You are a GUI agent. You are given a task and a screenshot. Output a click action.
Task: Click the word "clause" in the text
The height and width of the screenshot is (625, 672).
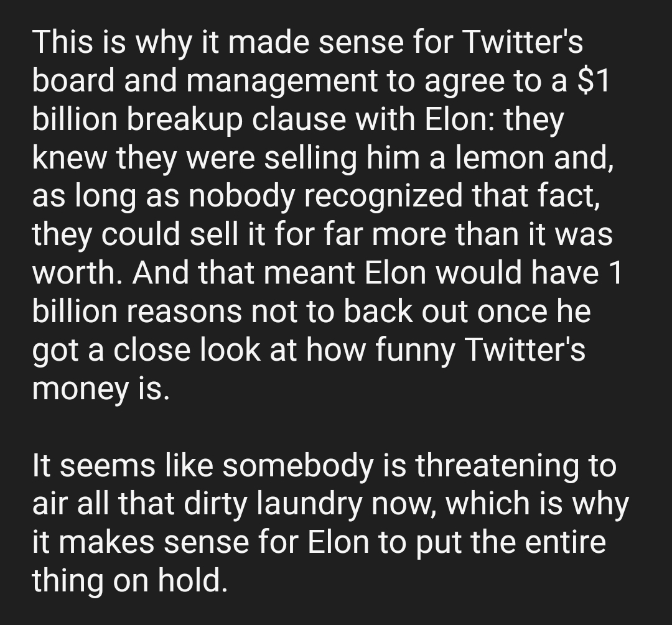pyautogui.click(x=299, y=119)
